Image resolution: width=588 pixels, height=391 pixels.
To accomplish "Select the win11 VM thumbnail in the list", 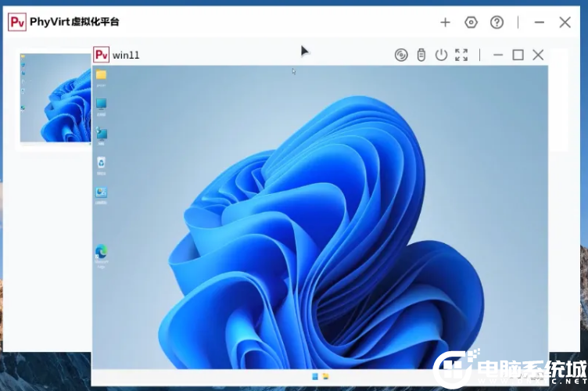I will click(56, 99).
